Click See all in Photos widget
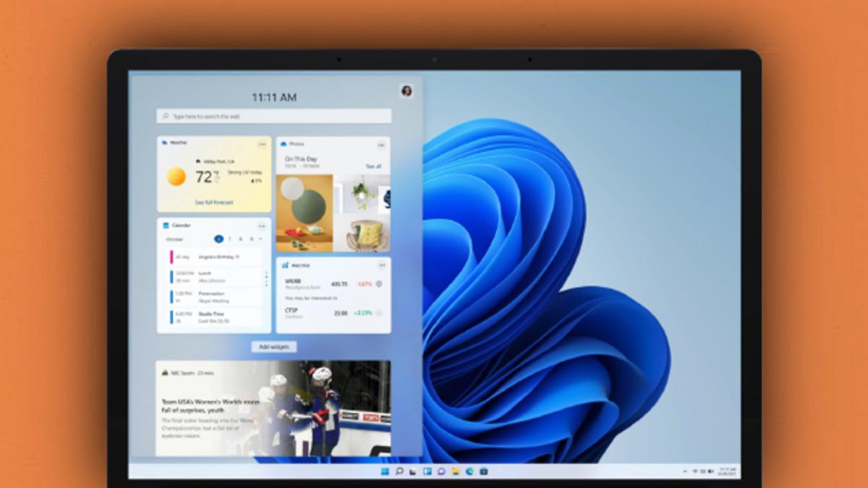868x488 pixels. (x=373, y=166)
